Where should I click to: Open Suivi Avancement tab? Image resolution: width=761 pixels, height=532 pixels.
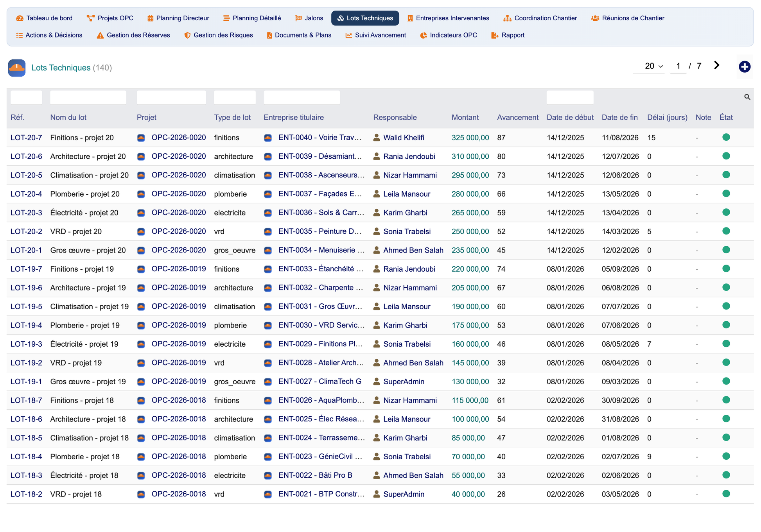tap(376, 35)
